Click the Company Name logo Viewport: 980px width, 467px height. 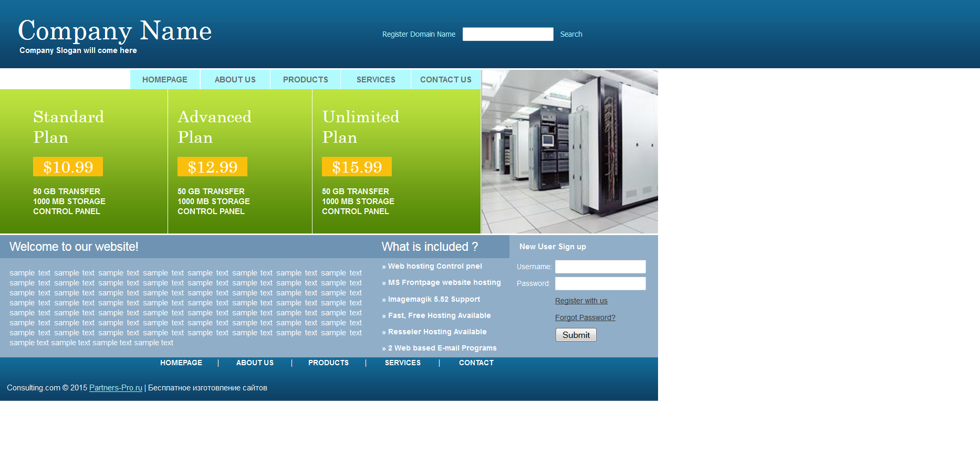(114, 31)
